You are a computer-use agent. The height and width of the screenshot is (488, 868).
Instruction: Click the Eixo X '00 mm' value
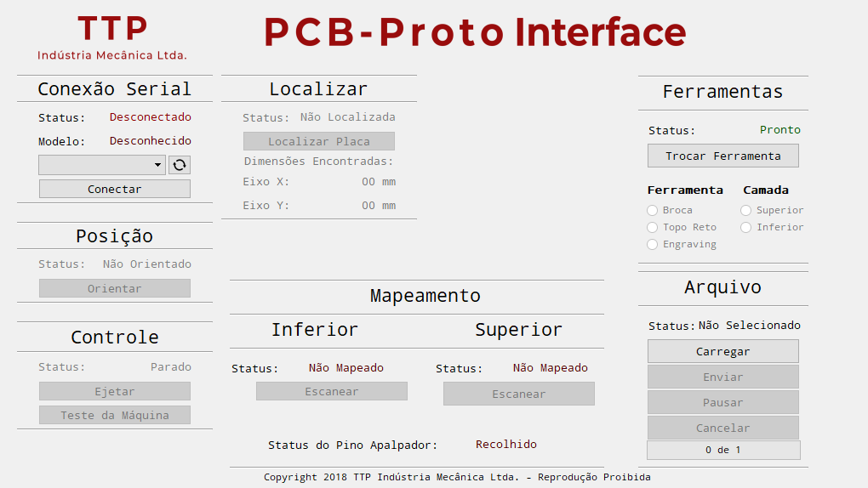pyautogui.click(x=379, y=181)
